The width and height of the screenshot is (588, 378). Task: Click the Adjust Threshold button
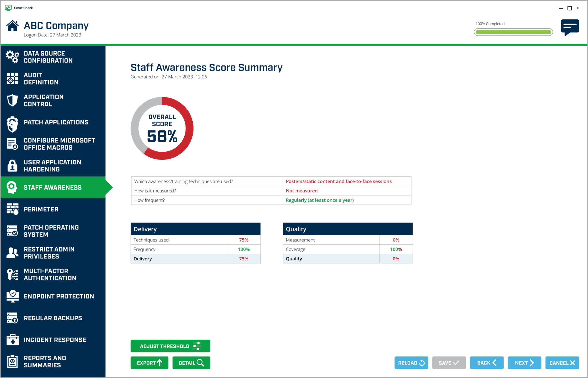(170, 346)
